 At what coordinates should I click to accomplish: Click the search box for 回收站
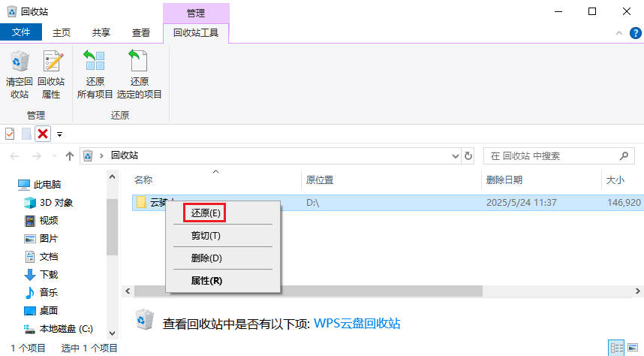click(x=552, y=156)
